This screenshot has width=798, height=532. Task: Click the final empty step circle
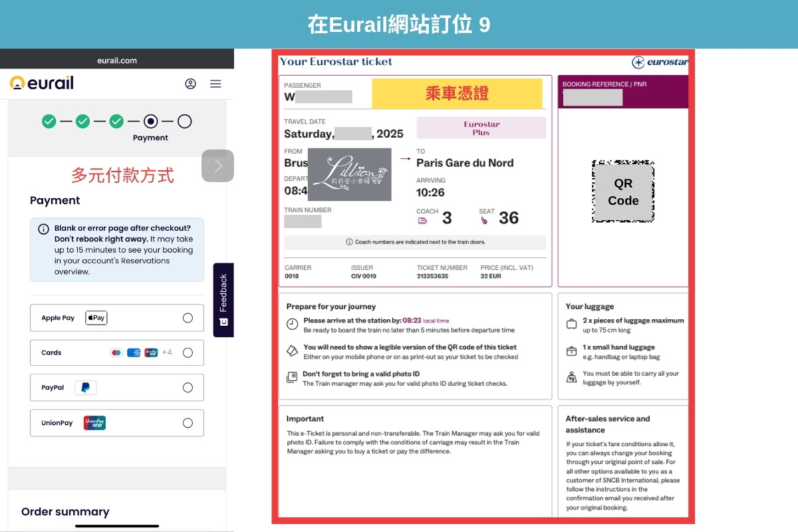[x=184, y=121]
